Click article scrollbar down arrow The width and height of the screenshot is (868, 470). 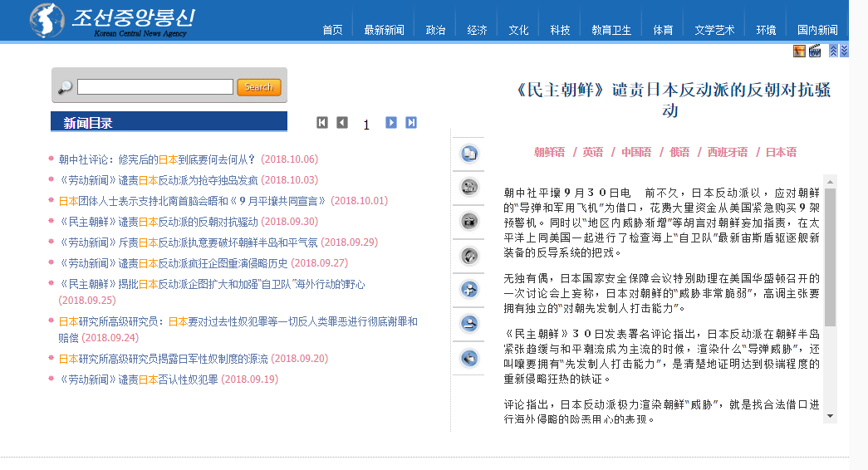coord(830,416)
